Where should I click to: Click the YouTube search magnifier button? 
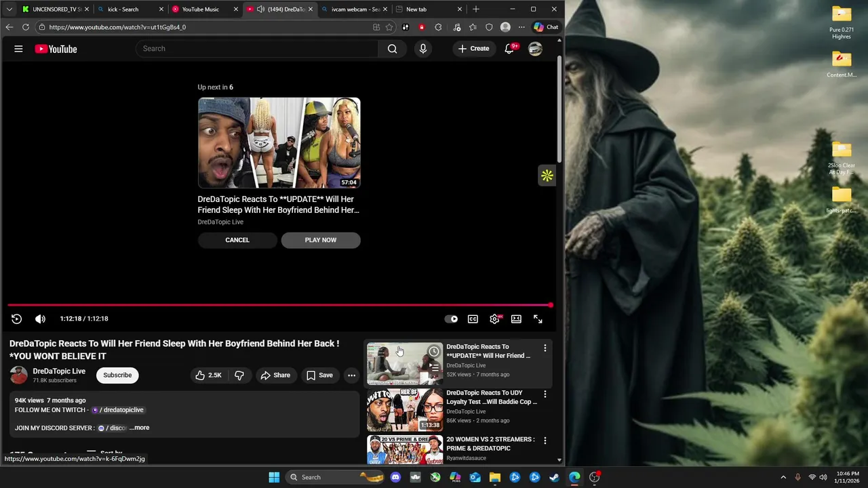click(392, 49)
